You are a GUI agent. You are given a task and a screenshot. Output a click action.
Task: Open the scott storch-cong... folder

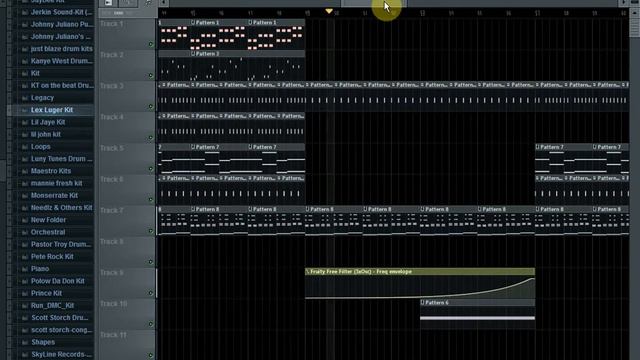[62, 330]
